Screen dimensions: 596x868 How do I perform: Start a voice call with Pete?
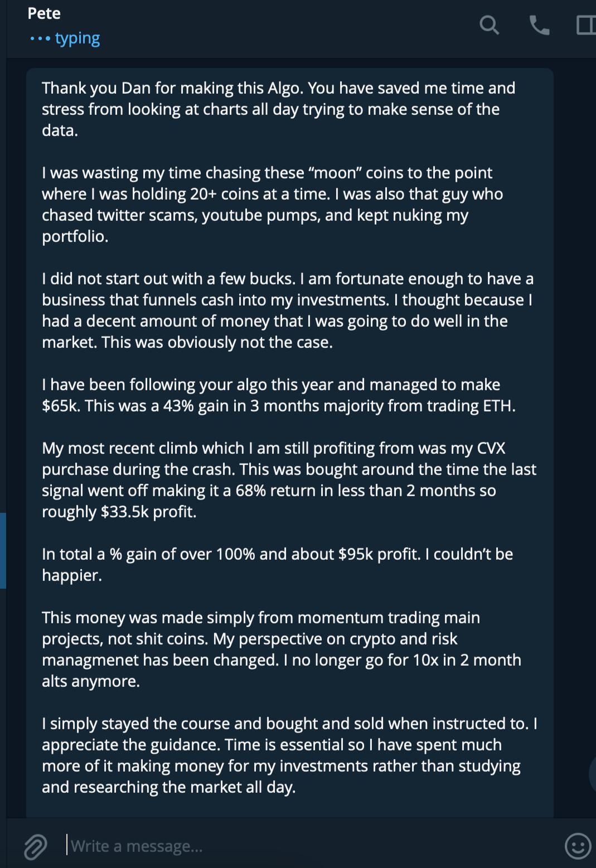pos(539,25)
